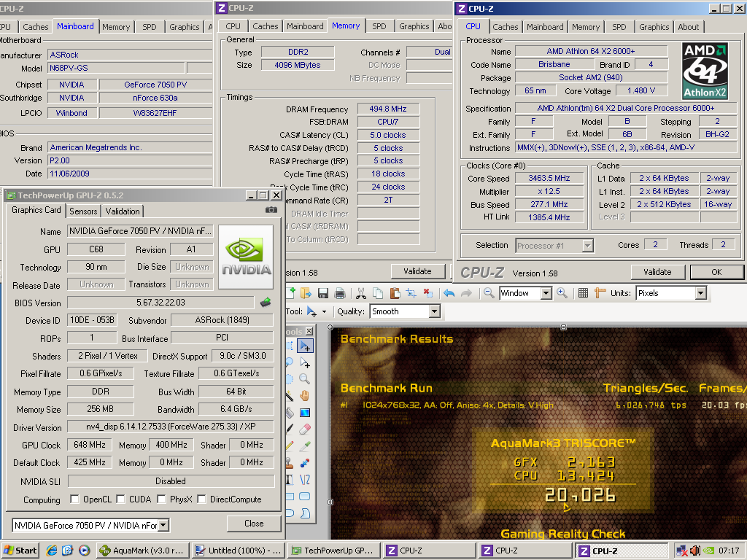
Task: Click the GPU-Z camera screenshot icon
Action: pyautogui.click(x=271, y=209)
